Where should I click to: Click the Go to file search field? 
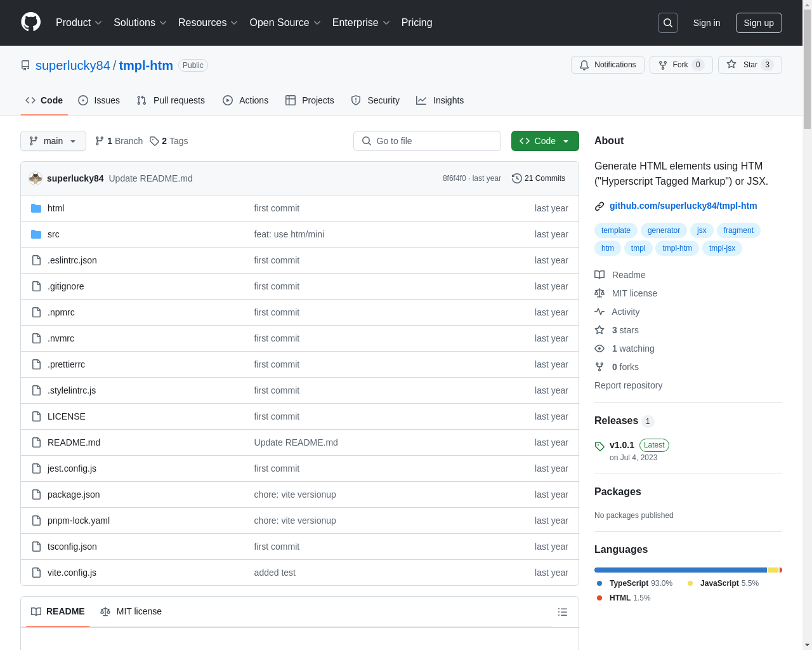427,141
